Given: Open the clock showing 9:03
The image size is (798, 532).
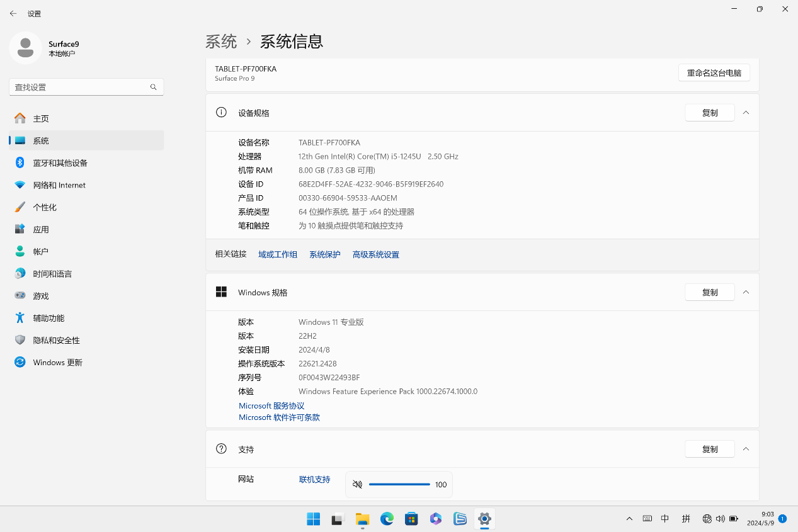Looking at the screenshot, I should 761,519.
